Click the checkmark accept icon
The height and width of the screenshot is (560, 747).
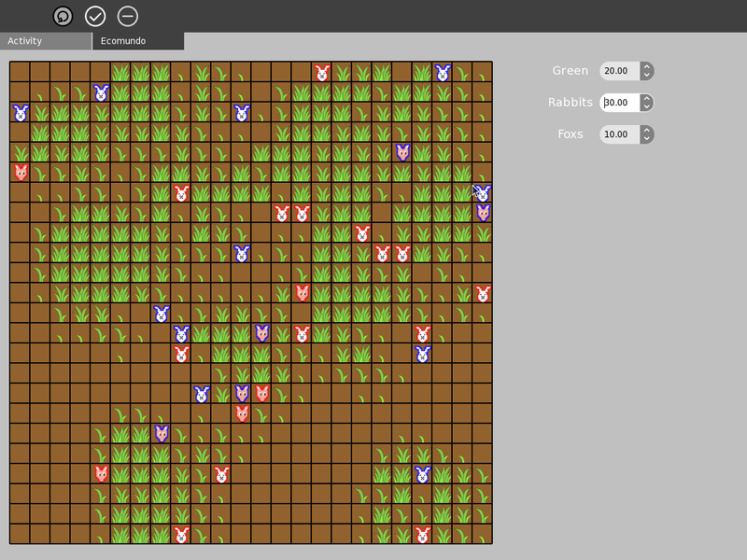click(x=94, y=16)
